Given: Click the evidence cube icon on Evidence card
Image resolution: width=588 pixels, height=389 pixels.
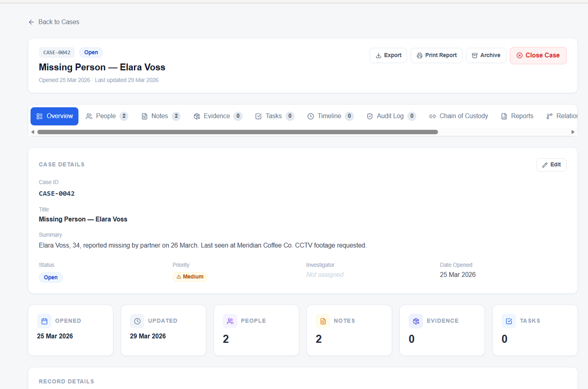Looking at the screenshot, I should [x=416, y=321].
